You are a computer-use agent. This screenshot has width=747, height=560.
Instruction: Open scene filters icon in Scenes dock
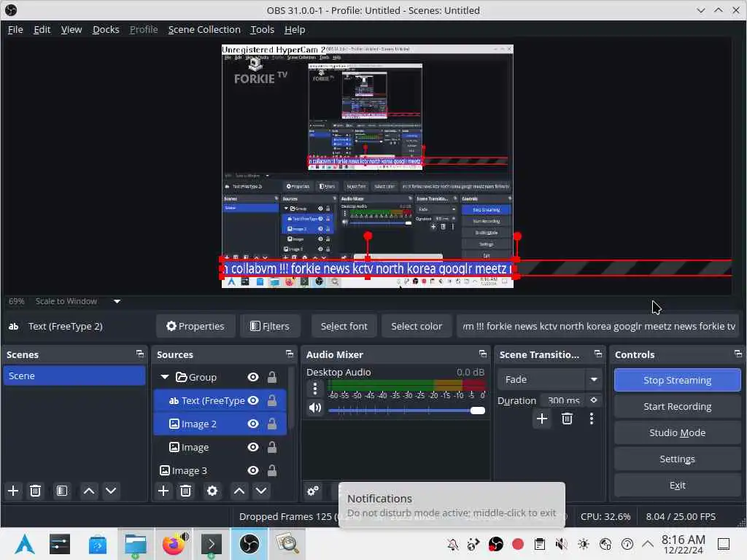[62, 491]
